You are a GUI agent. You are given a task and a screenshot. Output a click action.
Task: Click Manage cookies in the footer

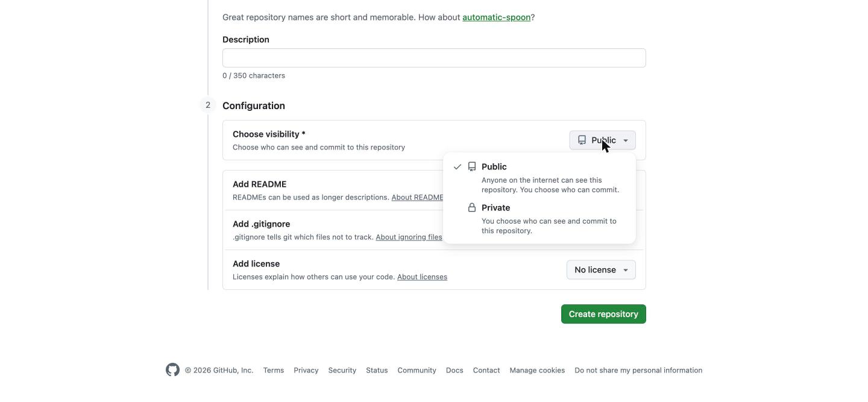(x=537, y=370)
